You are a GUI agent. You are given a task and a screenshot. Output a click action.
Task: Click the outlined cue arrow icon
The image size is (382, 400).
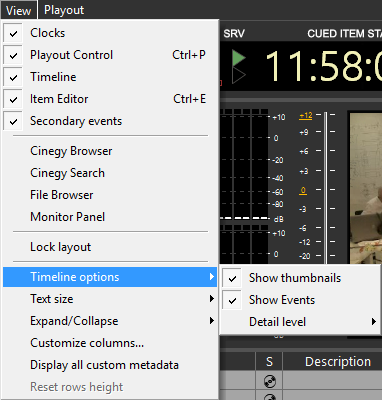tap(239, 75)
